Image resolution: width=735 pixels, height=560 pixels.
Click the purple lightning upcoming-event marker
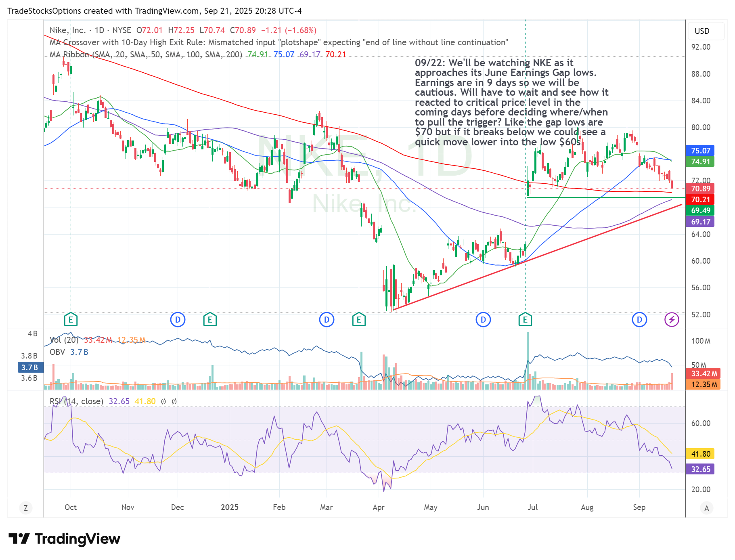coord(672,320)
